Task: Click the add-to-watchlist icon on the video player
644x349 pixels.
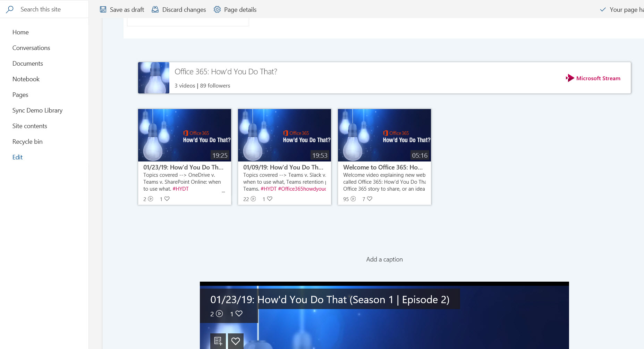Action: click(x=218, y=341)
